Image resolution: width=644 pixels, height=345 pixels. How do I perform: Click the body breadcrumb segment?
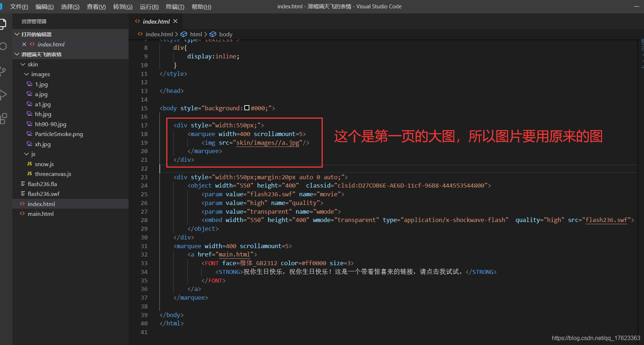point(226,34)
